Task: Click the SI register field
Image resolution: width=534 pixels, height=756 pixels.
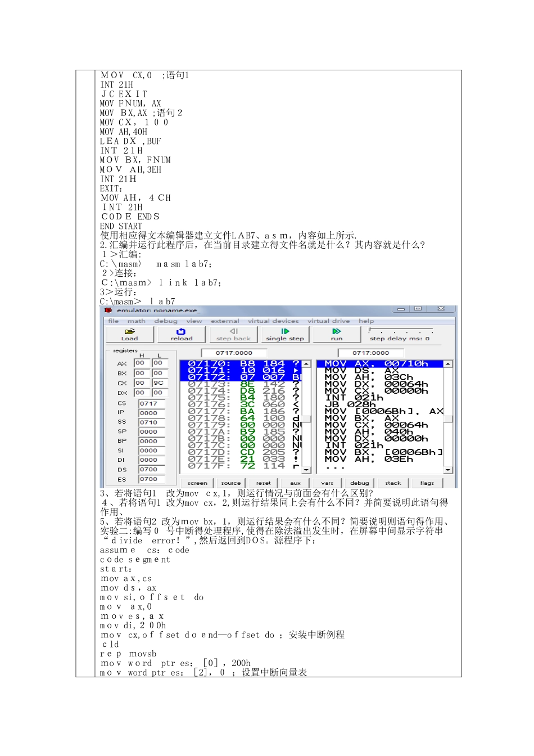Action: tap(152, 451)
